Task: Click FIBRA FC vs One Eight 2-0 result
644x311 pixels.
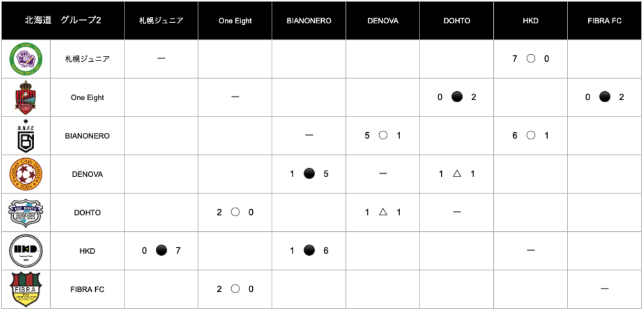Action: [x=235, y=289]
